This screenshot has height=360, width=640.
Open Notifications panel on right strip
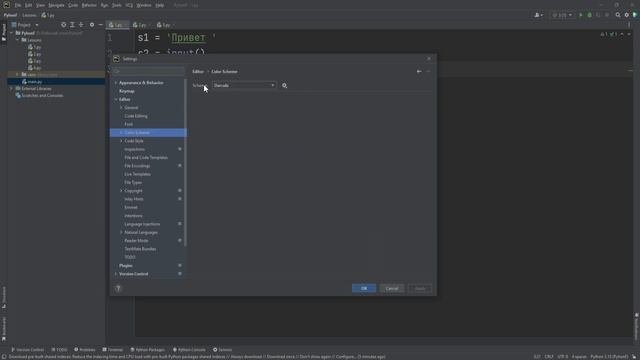636,327
